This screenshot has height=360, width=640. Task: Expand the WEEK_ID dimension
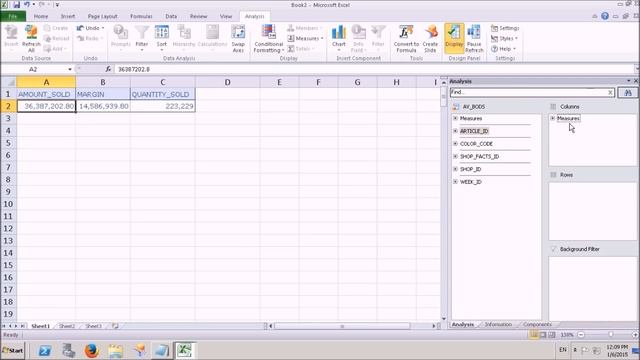(456, 182)
